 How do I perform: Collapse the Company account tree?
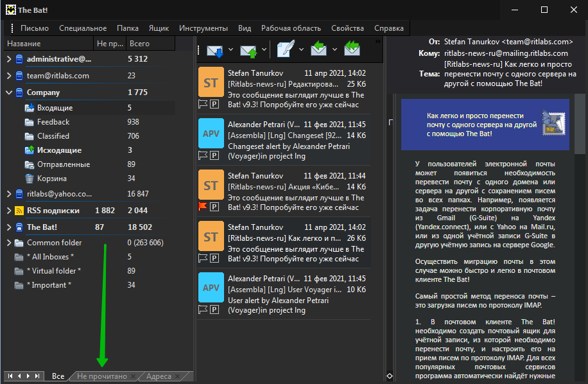pos(9,92)
